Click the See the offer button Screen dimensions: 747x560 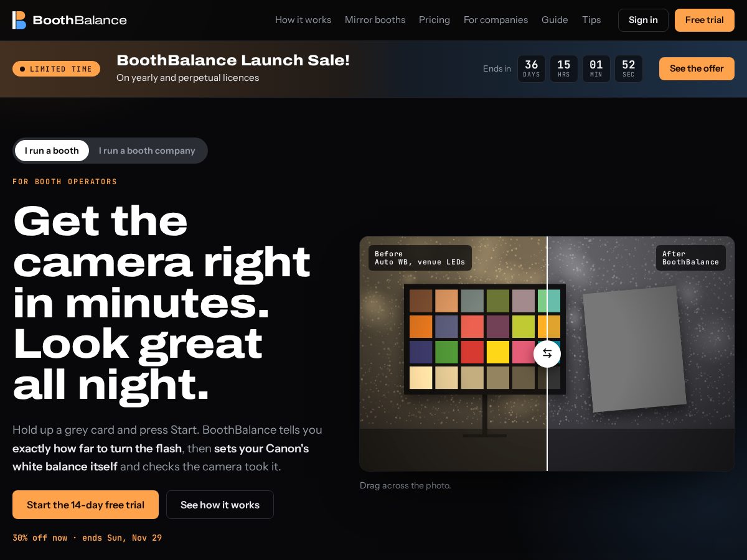click(x=697, y=68)
